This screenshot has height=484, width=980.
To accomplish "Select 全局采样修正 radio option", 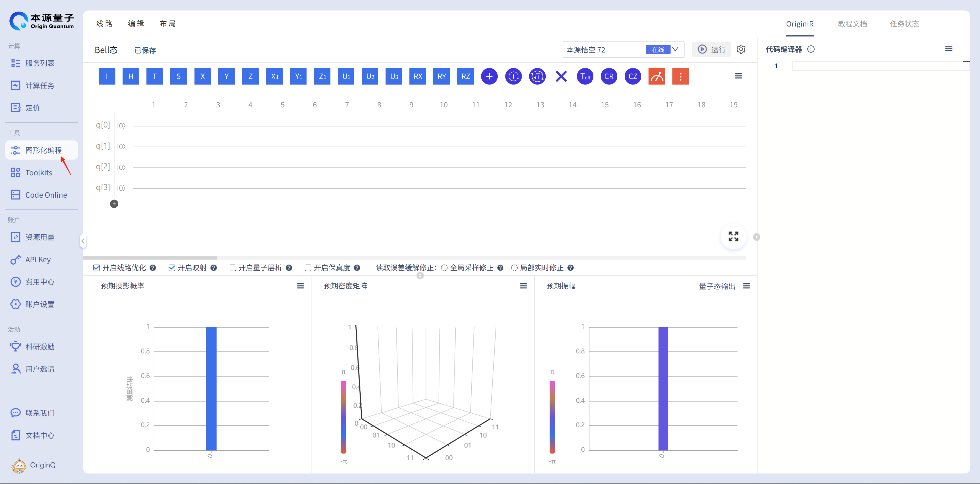I will [x=444, y=268].
